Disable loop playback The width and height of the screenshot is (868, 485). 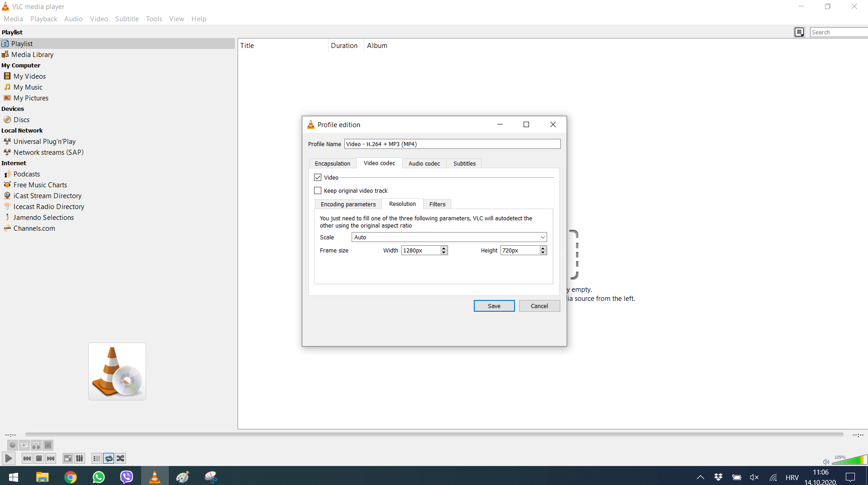tap(109, 458)
